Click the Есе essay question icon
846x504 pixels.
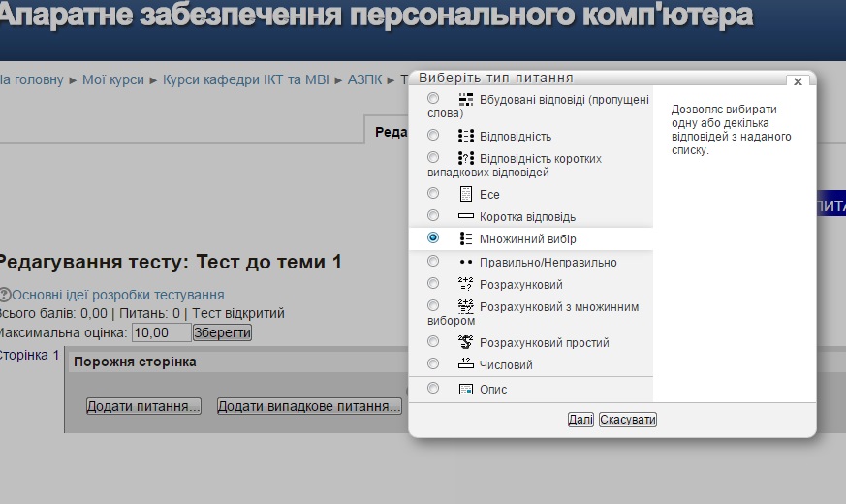(x=465, y=194)
